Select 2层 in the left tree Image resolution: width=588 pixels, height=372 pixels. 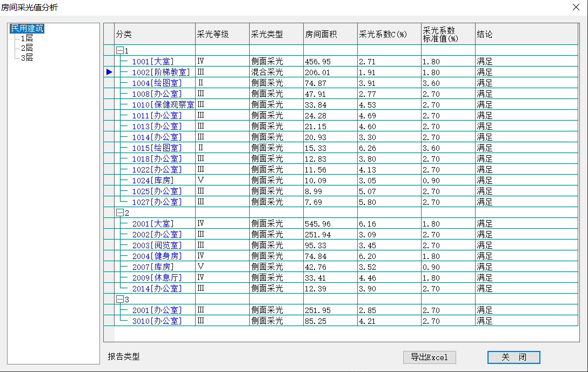26,48
